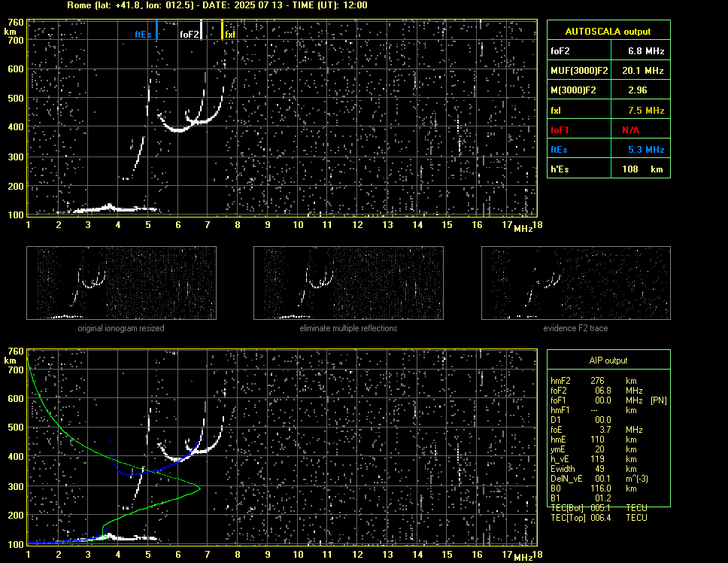Click the red foF1 row label
The width and height of the screenshot is (728, 563).
pyautogui.click(x=560, y=130)
